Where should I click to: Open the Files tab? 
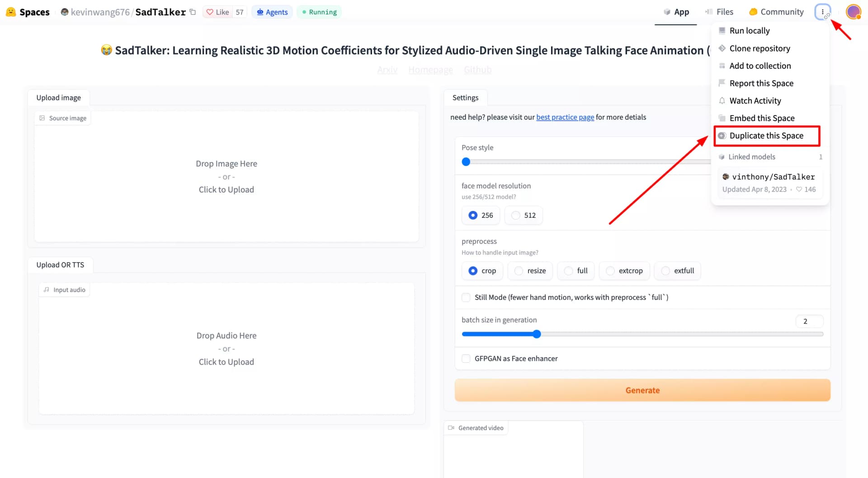point(719,12)
